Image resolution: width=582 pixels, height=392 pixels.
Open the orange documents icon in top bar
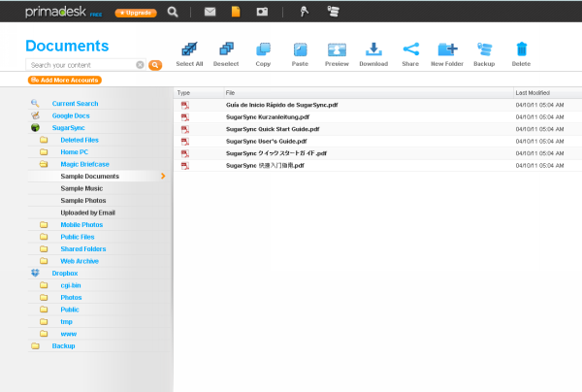[236, 12]
